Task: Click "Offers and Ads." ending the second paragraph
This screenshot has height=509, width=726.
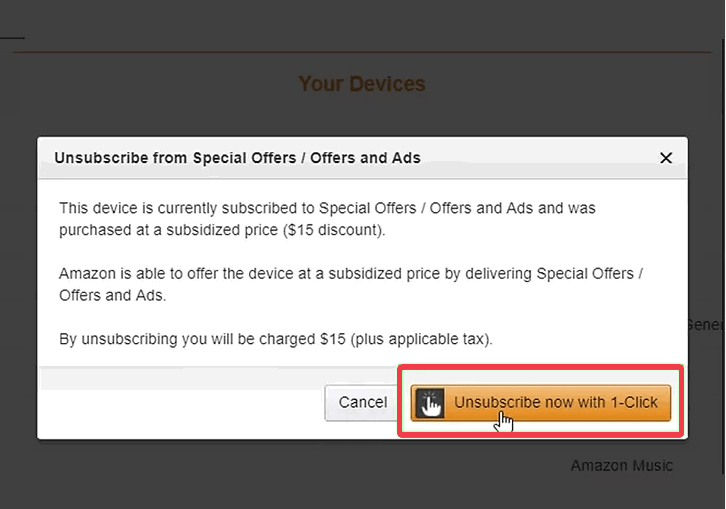Action: 111,295
